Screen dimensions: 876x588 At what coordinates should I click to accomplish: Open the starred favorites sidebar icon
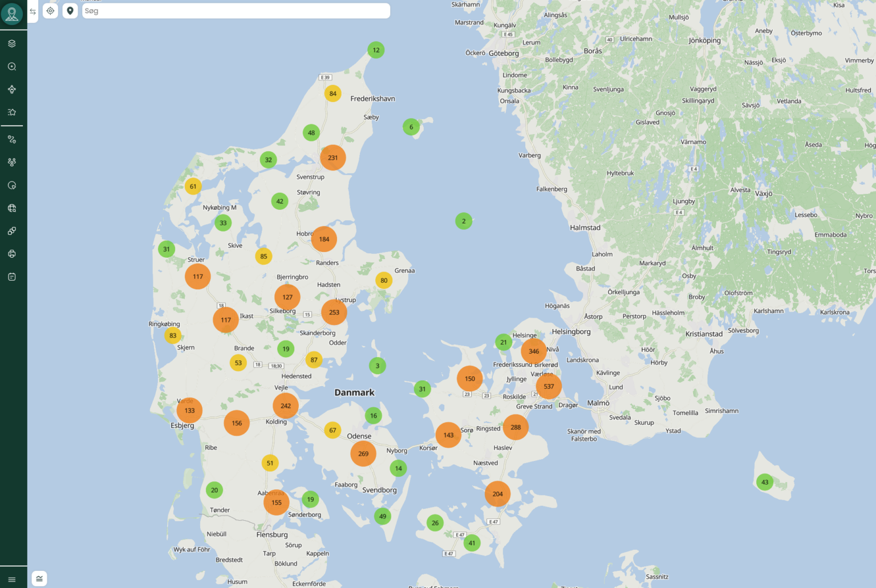point(12,112)
